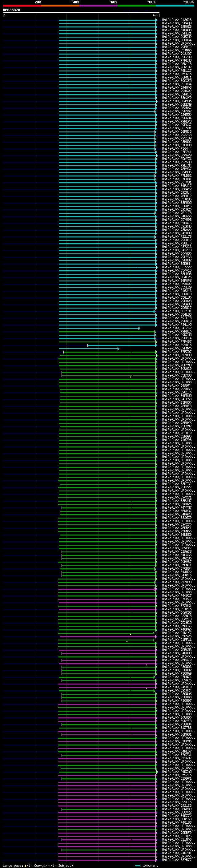Click hit UniRef100_B1ZTB8
Viewport: 197px width, 868px height.
177,728
